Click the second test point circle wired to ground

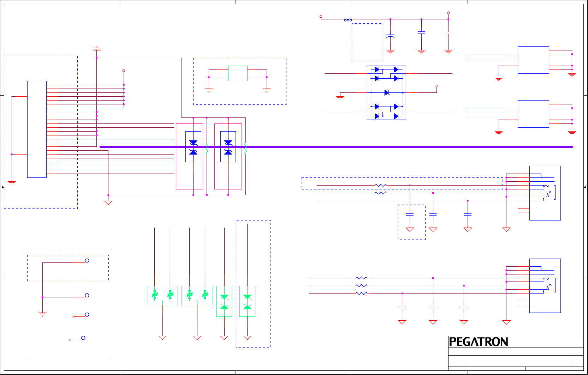pos(87,295)
